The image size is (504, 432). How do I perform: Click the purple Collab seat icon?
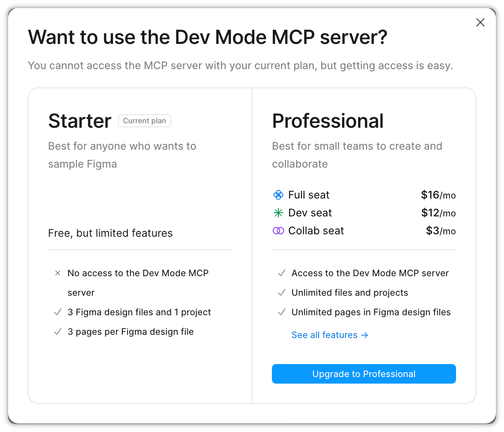[x=278, y=231]
